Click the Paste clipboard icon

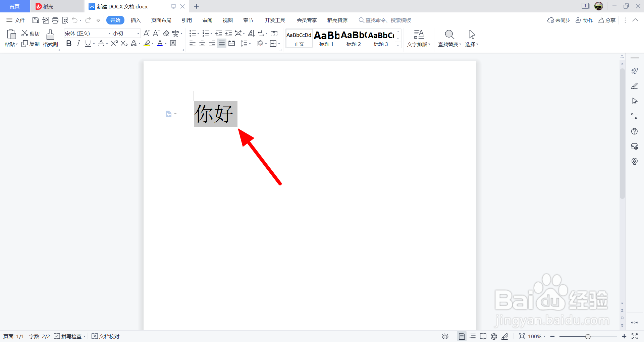(x=11, y=34)
